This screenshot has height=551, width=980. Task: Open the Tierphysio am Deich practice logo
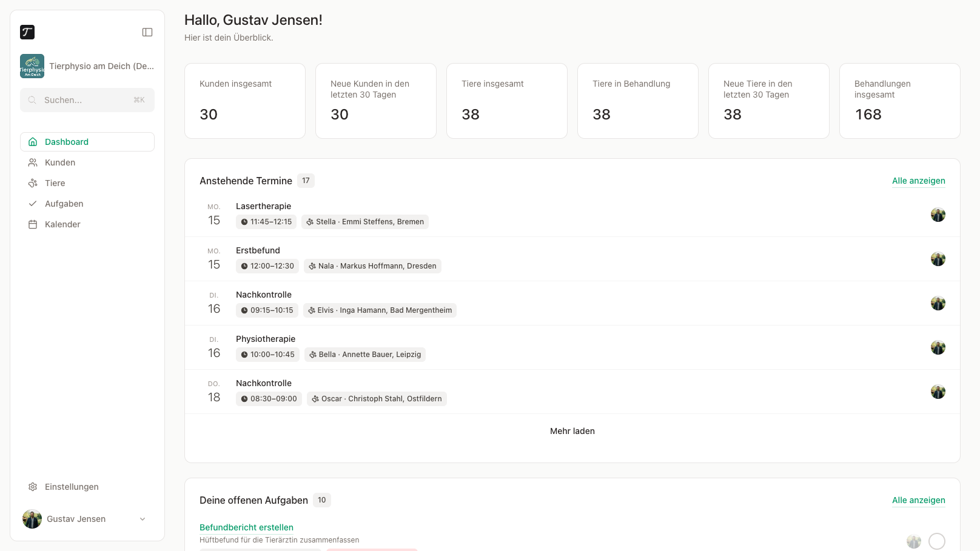32,66
